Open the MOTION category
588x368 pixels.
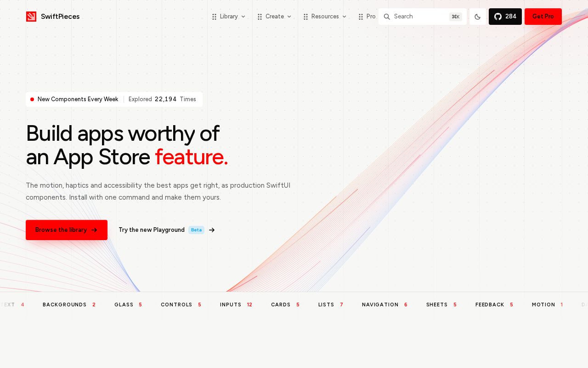pos(548,305)
